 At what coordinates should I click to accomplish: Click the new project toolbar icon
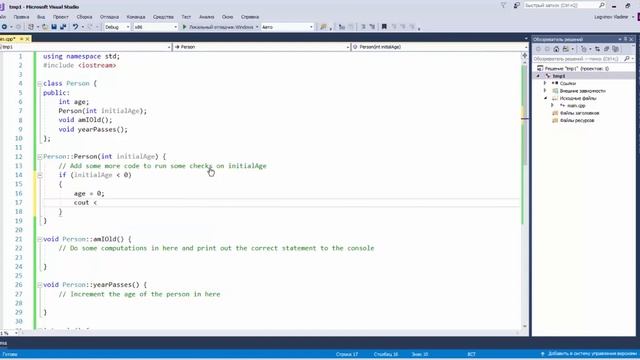(x=31, y=27)
